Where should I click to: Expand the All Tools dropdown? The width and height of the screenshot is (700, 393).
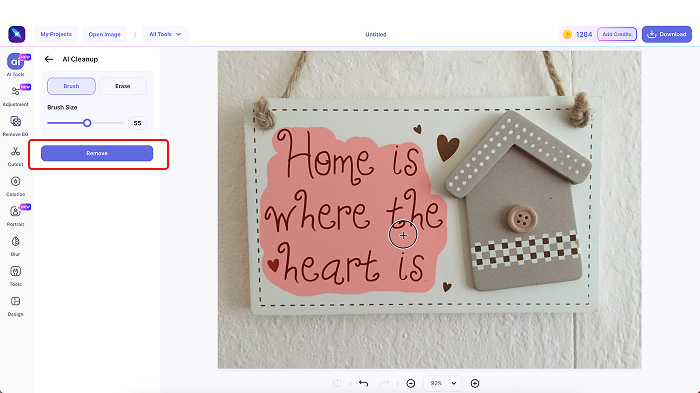point(165,34)
